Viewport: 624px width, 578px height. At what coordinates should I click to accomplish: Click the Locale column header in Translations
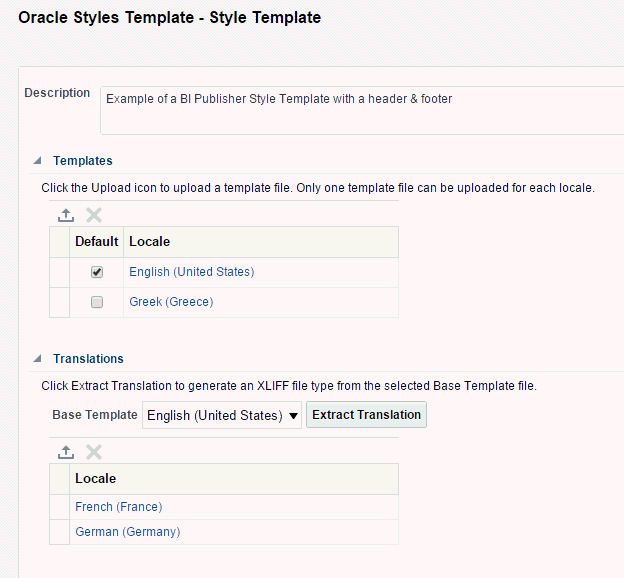point(96,479)
